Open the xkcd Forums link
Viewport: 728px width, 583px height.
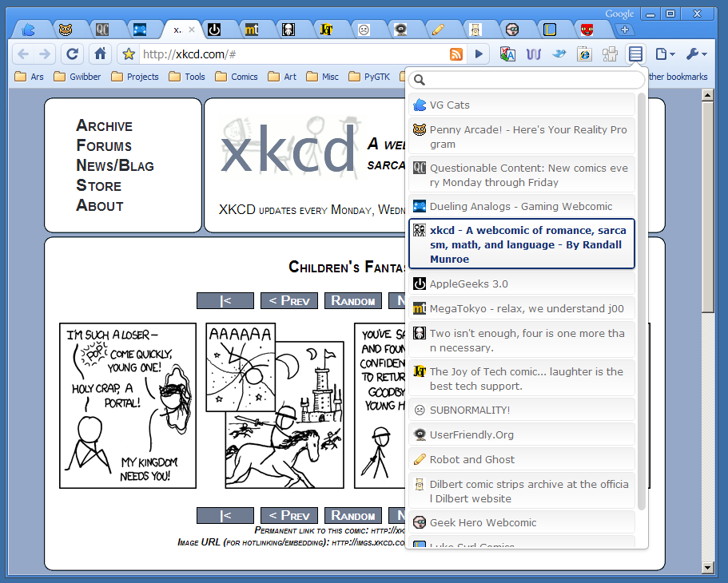click(x=104, y=145)
